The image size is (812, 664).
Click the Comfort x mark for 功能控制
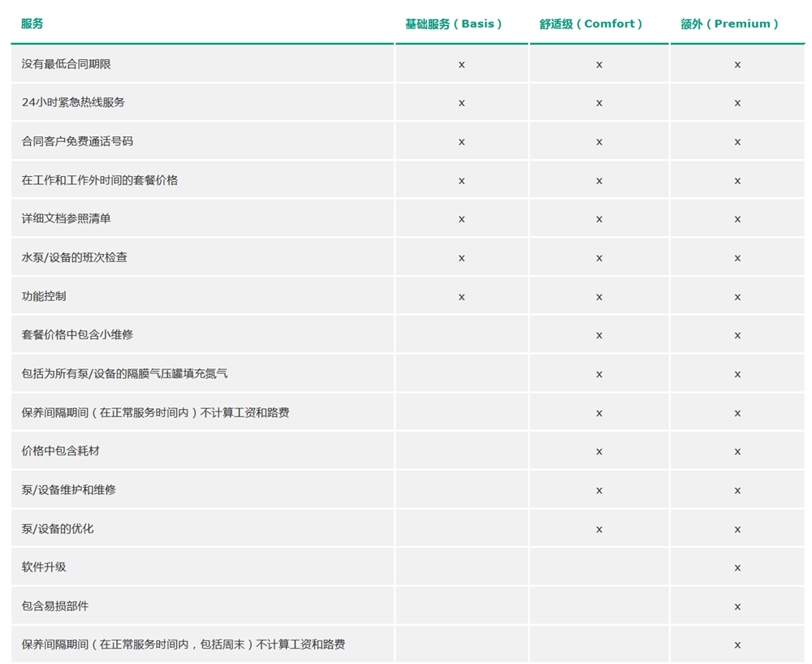coord(599,297)
